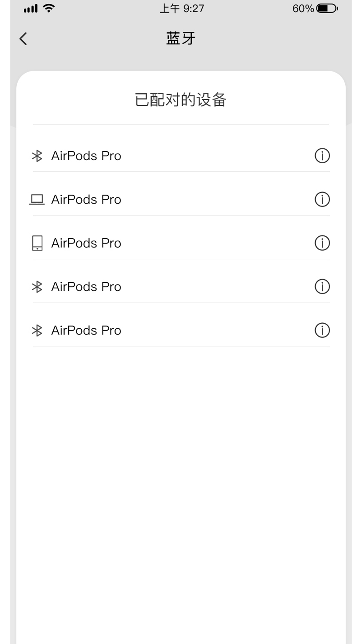Select the AirPods Pro name beside the laptop icon
Image resolution: width=362 pixels, height=644 pixels.
86,199
